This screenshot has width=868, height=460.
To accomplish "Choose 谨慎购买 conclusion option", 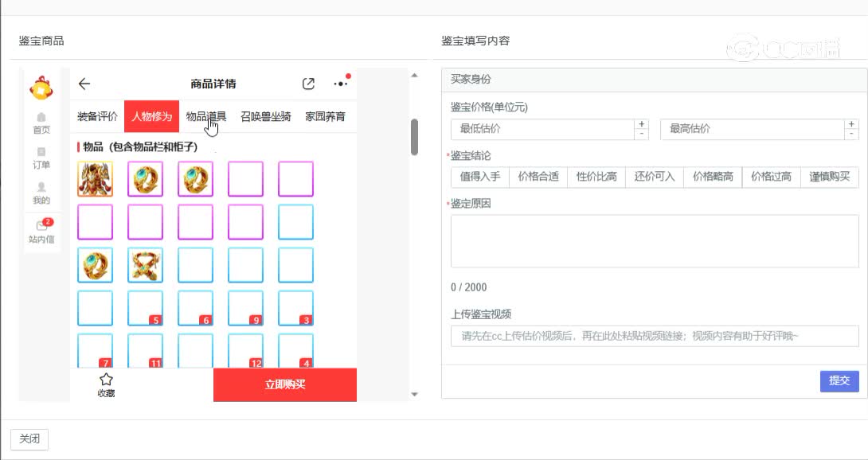I will tap(829, 177).
